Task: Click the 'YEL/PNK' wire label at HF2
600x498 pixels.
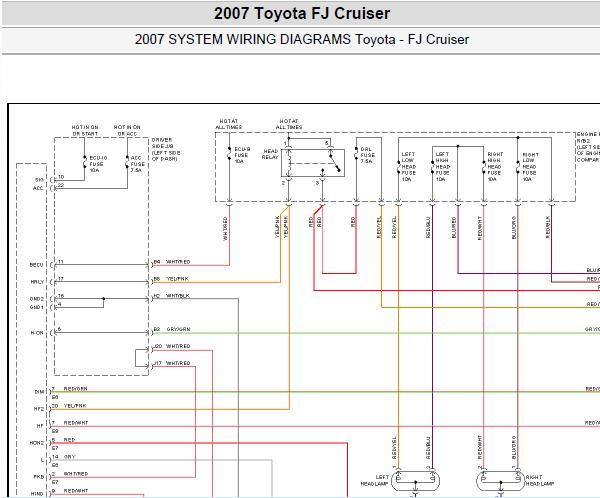Action: [x=75, y=406]
